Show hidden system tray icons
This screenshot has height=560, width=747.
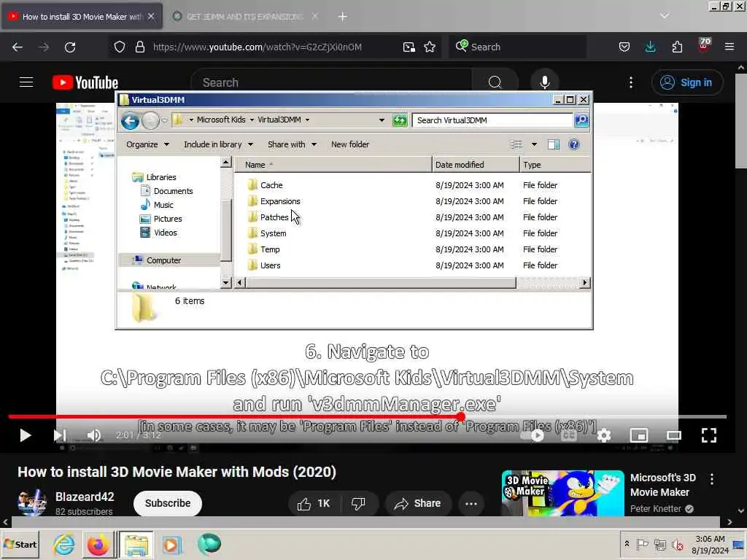627,544
